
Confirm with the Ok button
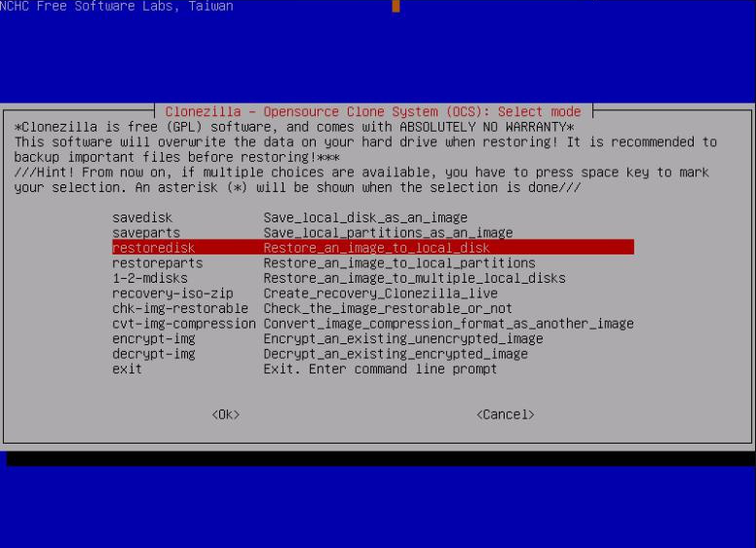pyautogui.click(x=226, y=414)
